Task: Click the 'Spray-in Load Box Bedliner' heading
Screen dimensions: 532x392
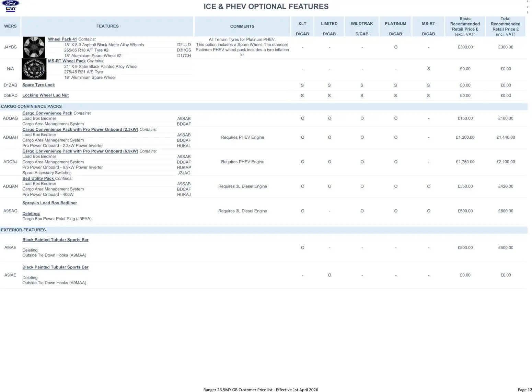Action: (x=50, y=203)
